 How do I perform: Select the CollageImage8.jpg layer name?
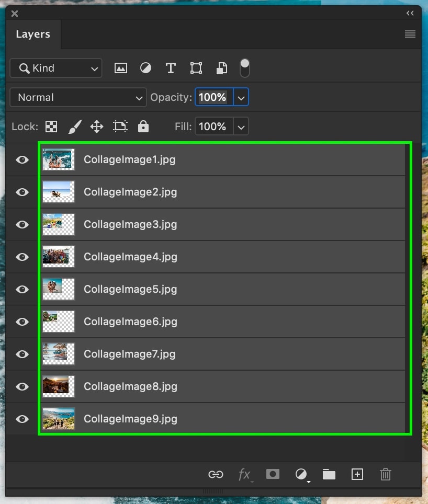coord(131,386)
